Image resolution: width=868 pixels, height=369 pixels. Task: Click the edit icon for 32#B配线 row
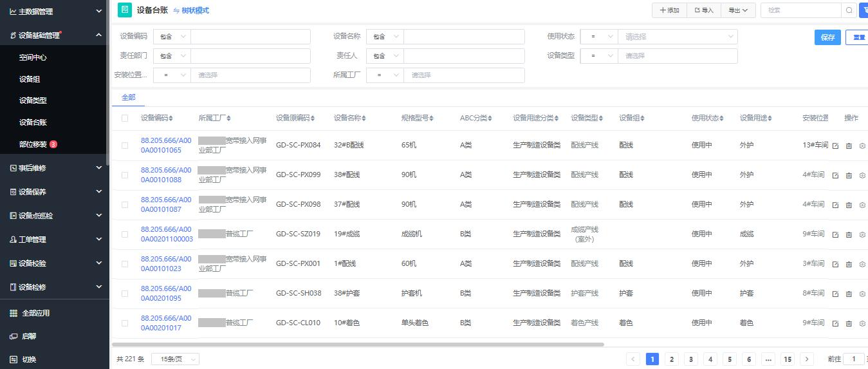835,146
